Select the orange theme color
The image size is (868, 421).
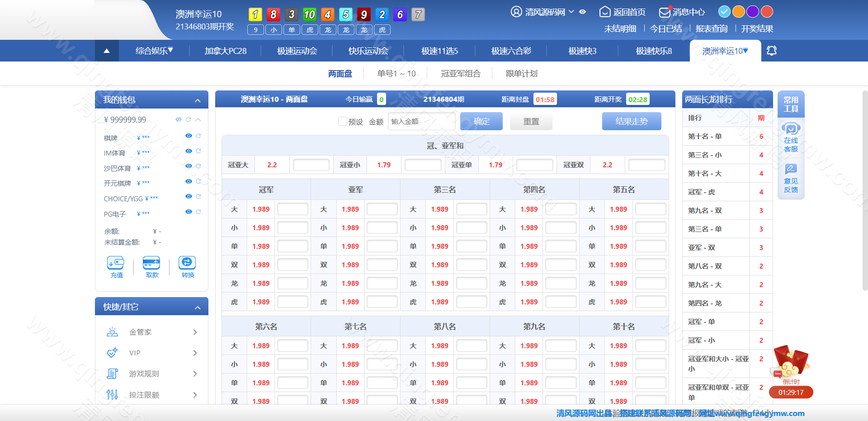[x=739, y=11]
